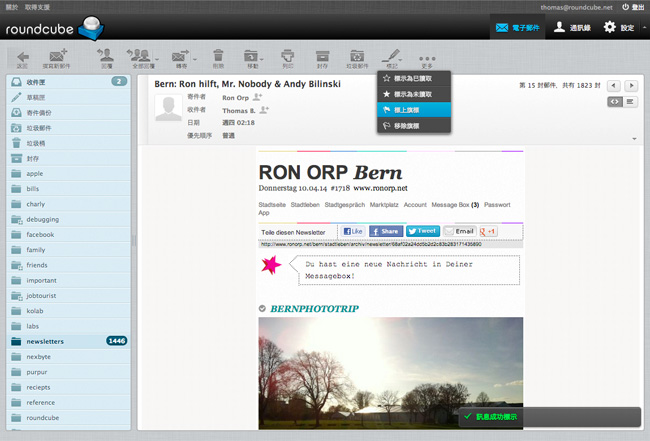Image resolution: width=650 pixels, height=441 pixels.
Task: Add sender Ron Orp to contacts
Action: pyautogui.click(x=257, y=97)
